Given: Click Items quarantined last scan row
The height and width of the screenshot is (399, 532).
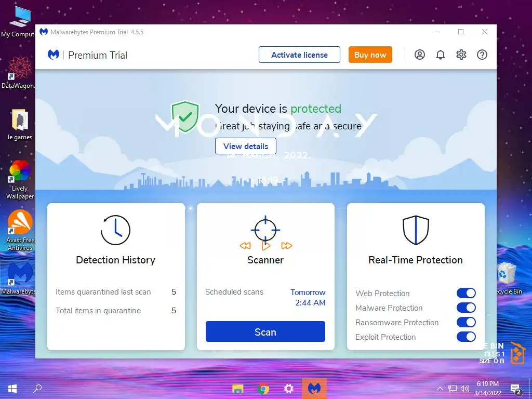Looking at the screenshot, I should tap(116, 292).
